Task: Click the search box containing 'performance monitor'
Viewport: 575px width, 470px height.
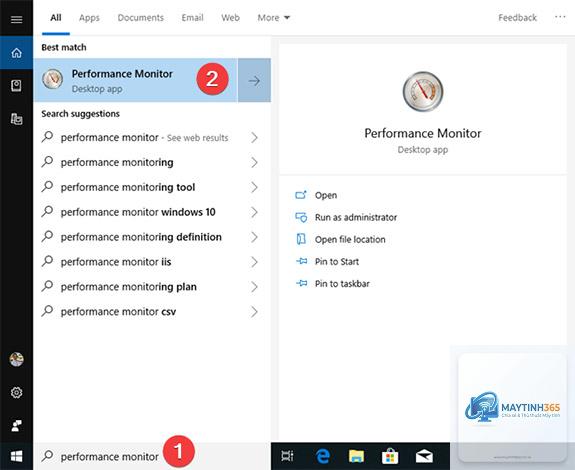Action: tap(152, 456)
